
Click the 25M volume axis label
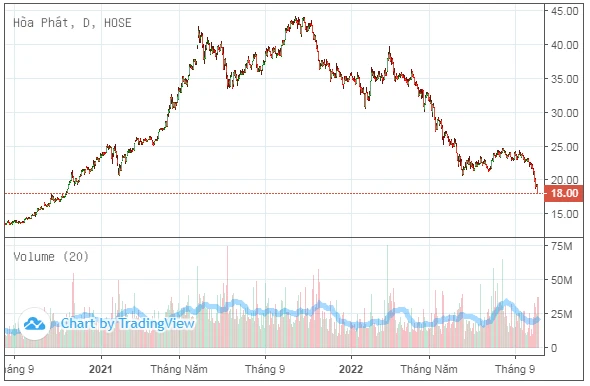click(x=561, y=314)
